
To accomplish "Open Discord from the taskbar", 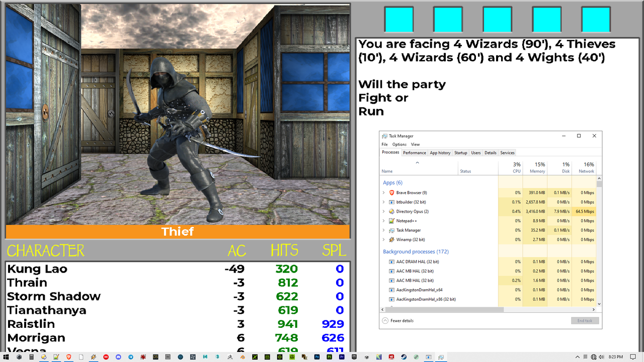I will pos(118,357).
